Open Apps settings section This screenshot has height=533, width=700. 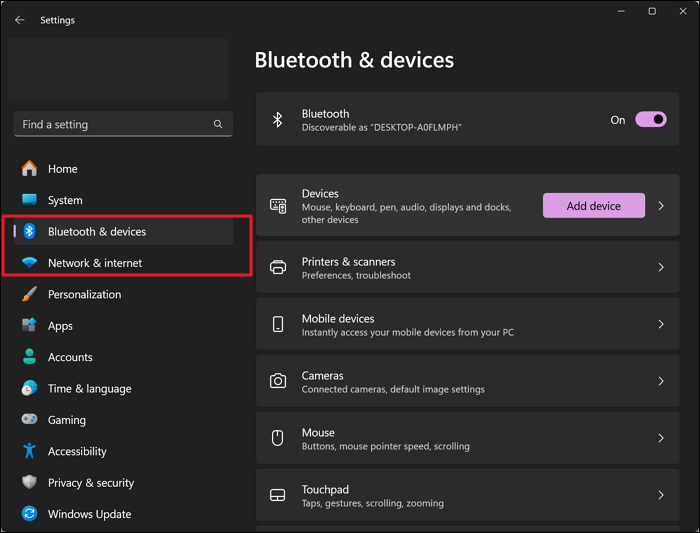pyautogui.click(x=123, y=325)
